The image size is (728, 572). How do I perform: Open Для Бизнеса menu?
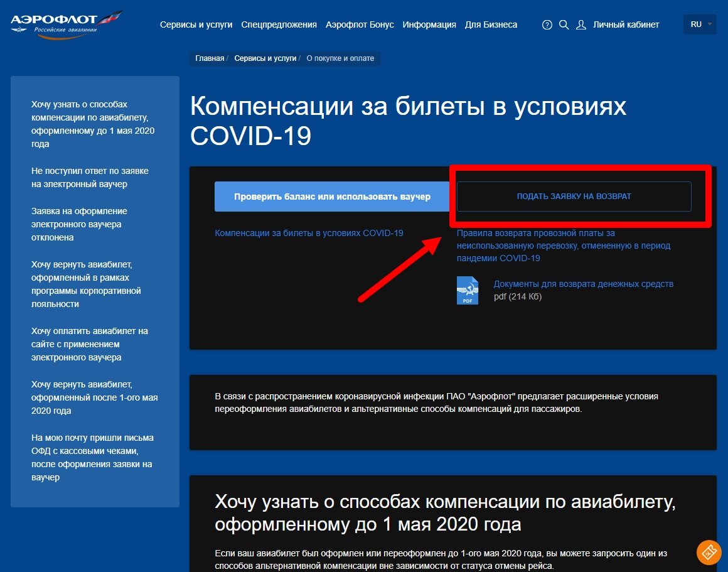[x=491, y=24]
